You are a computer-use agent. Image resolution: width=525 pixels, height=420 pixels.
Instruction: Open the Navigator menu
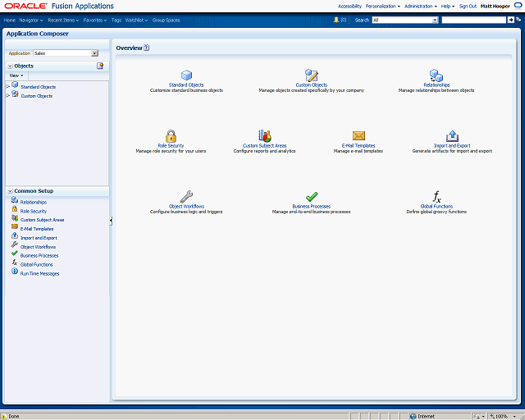[x=31, y=20]
